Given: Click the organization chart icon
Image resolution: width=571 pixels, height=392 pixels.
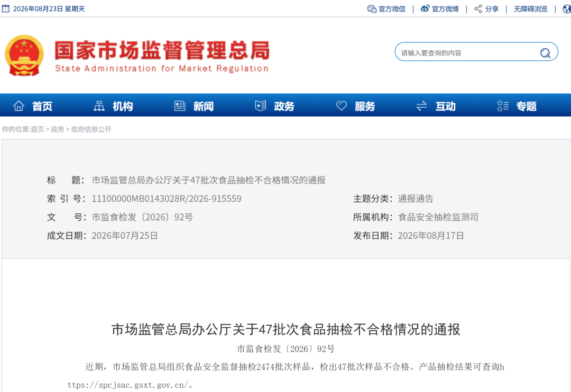Looking at the screenshot, I should point(99,106).
